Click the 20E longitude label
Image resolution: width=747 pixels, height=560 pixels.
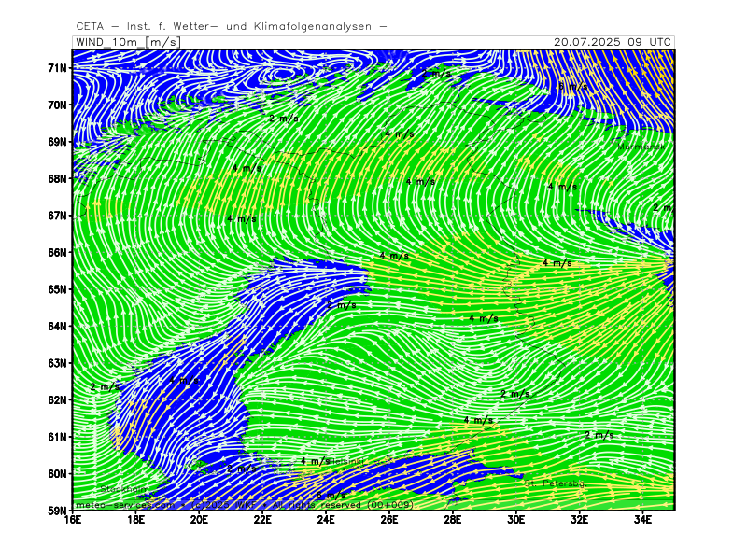[199, 520]
